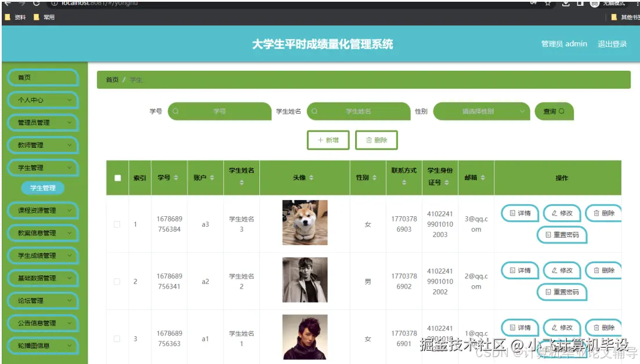Open 详情 for student a3
This screenshot has width=640, height=364.
(520, 213)
